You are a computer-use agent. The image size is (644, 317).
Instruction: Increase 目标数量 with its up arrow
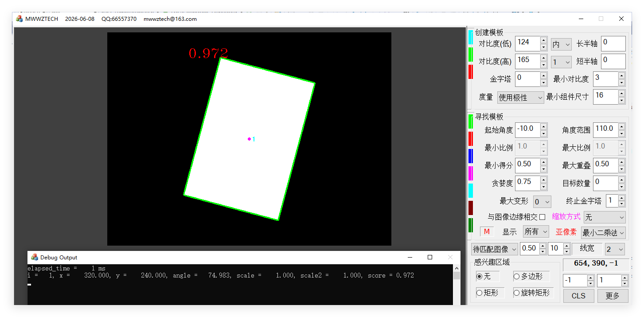pyautogui.click(x=621, y=180)
